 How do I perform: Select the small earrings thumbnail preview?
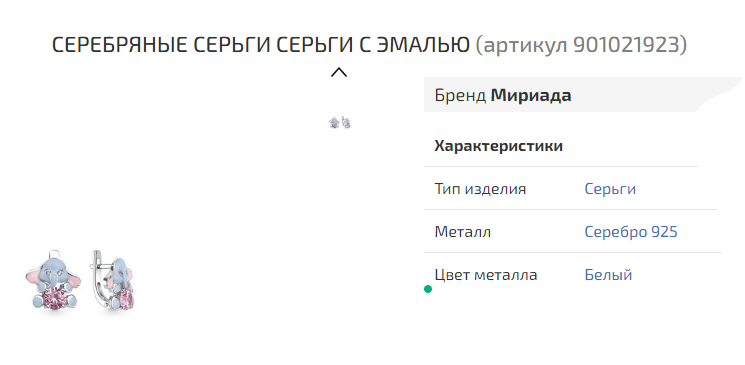[x=339, y=123]
